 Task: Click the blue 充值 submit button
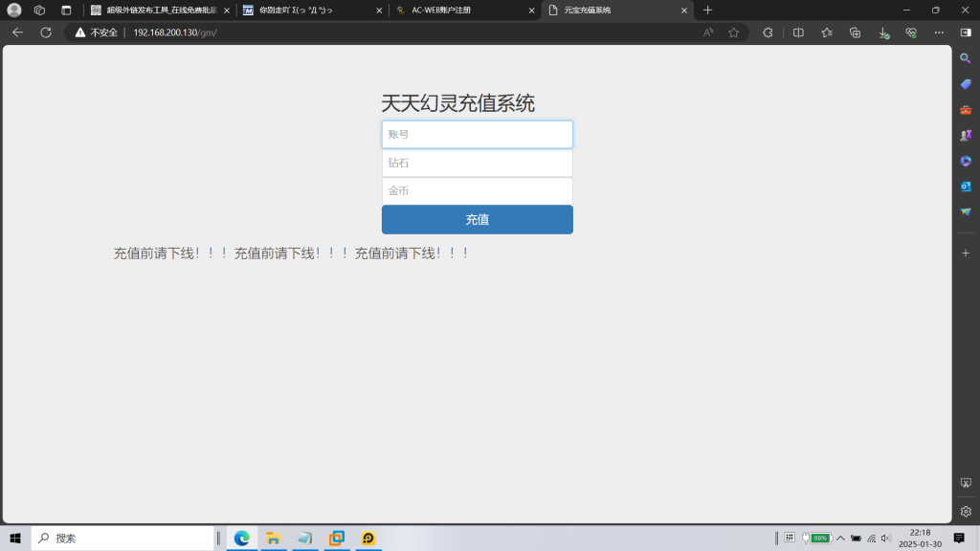477,220
